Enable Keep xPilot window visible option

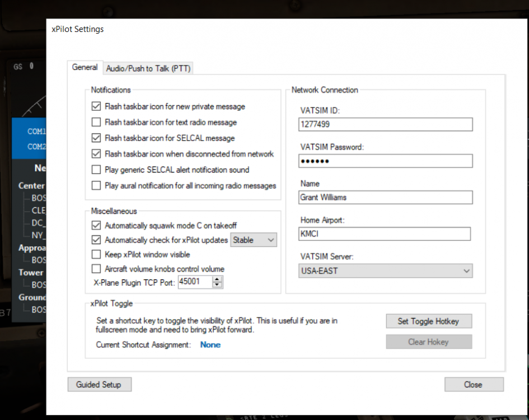96,254
